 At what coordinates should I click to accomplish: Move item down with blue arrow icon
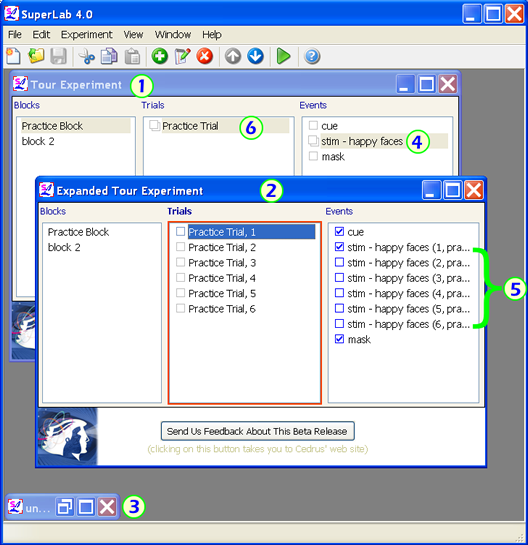click(x=255, y=56)
